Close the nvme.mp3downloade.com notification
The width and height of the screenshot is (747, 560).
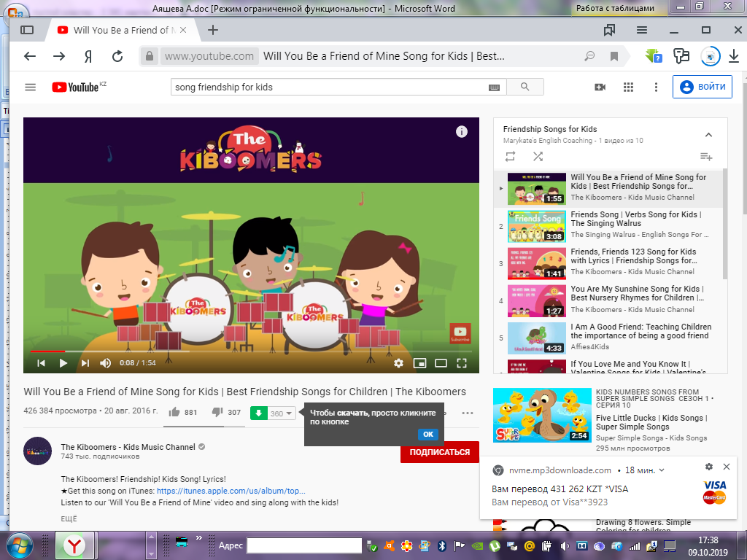click(727, 467)
